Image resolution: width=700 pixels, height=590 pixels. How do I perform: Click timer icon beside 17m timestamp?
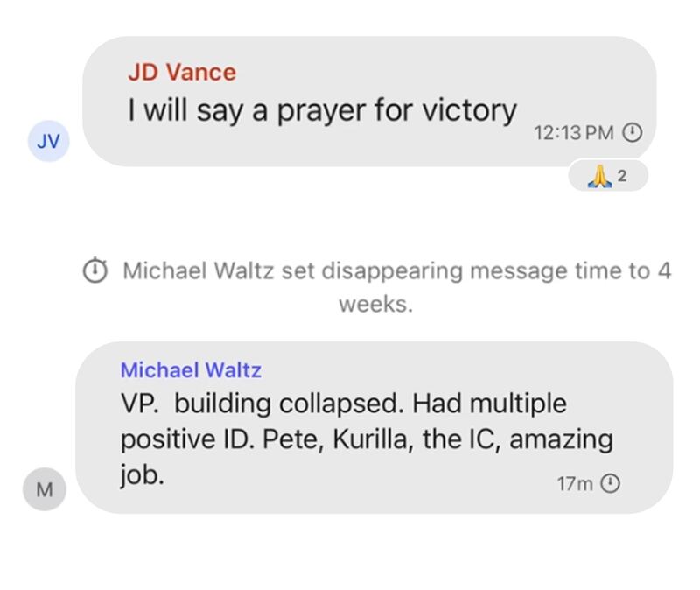click(612, 483)
